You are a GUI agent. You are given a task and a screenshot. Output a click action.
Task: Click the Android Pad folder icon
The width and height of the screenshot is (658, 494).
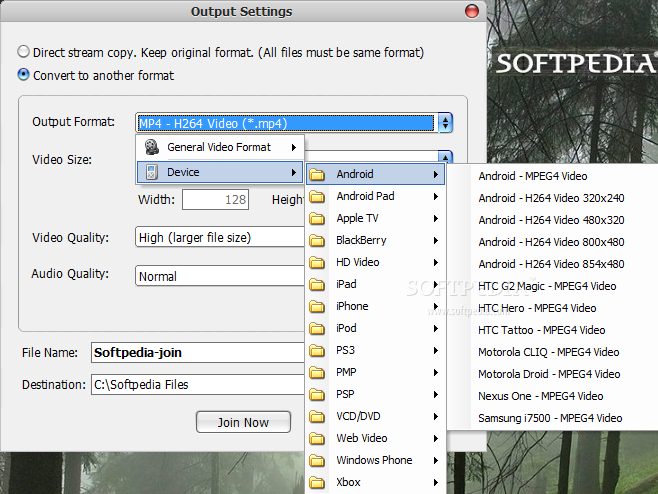(x=317, y=196)
